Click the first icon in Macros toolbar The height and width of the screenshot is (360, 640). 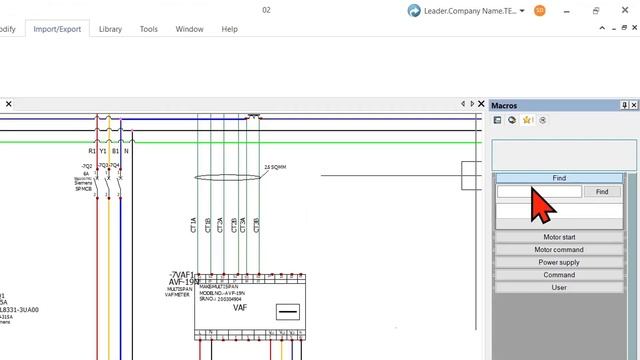497,120
